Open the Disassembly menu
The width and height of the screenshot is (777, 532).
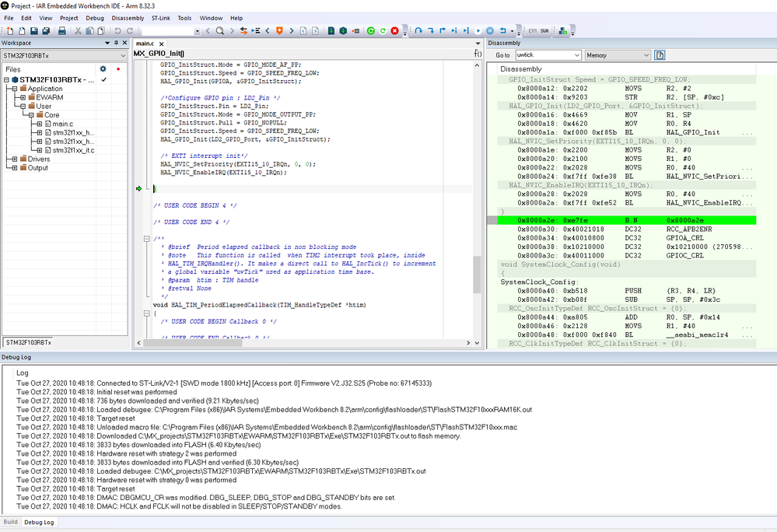click(128, 18)
